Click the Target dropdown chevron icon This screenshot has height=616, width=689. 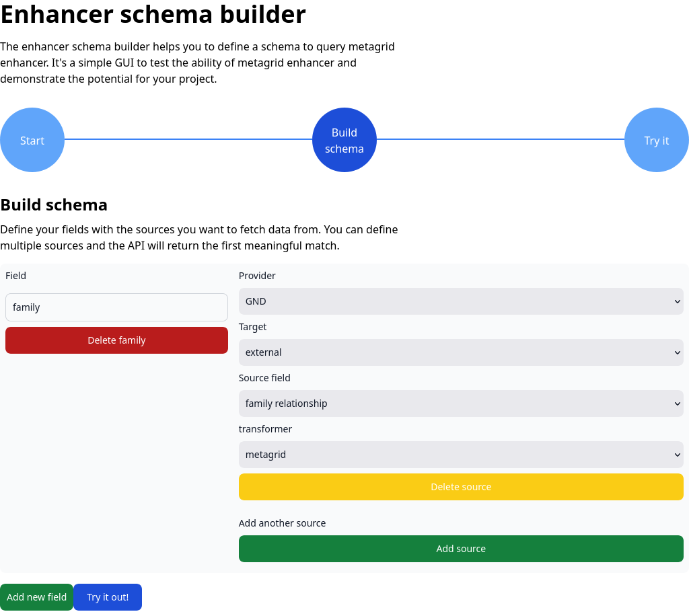tap(678, 352)
